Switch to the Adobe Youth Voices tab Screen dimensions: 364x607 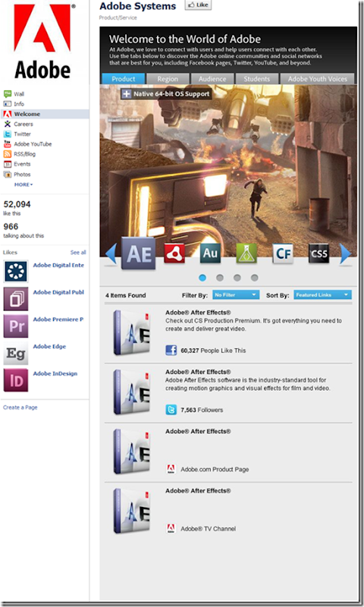(317, 79)
